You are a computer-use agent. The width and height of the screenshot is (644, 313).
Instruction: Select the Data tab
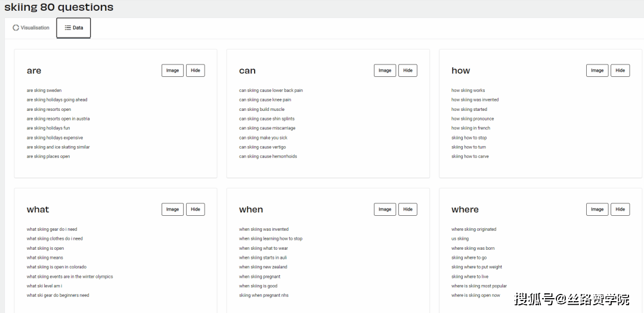coord(73,28)
